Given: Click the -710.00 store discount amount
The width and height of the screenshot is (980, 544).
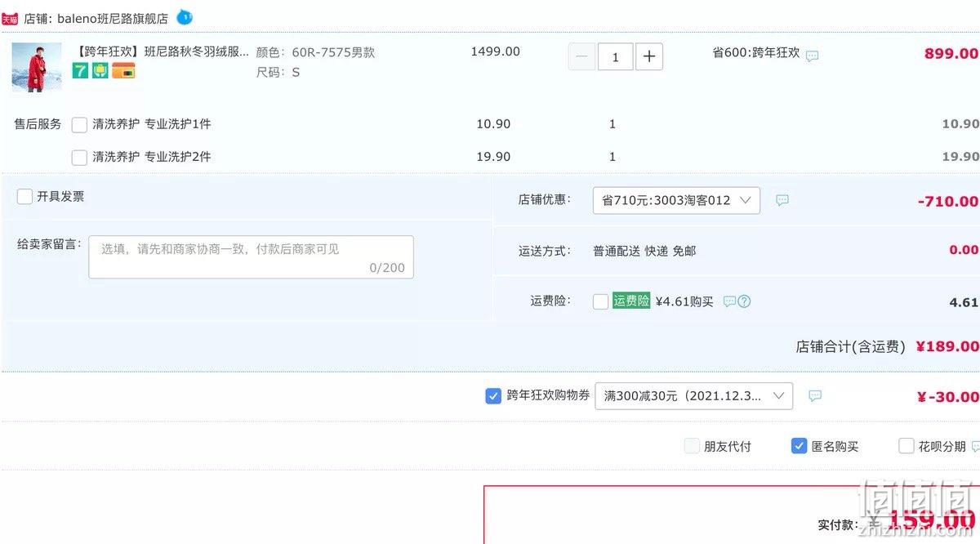Looking at the screenshot, I should tap(947, 201).
